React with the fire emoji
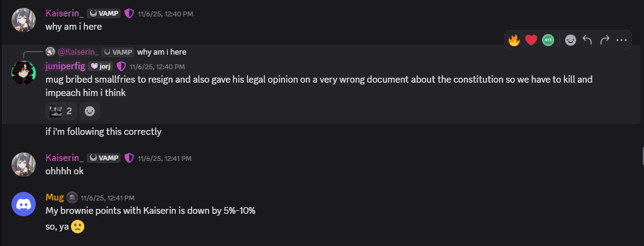Image resolution: width=644 pixels, height=246 pixels. coord(514,40)
